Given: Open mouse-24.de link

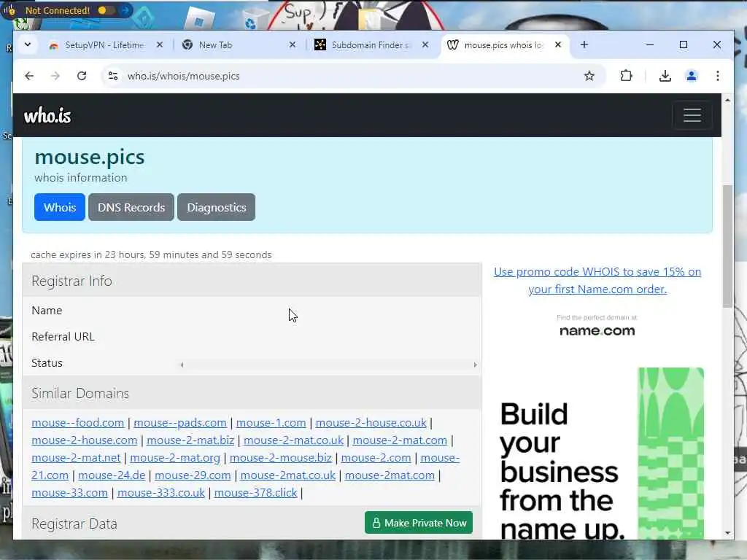Looking at the screenshot, I should click(112, 475).
